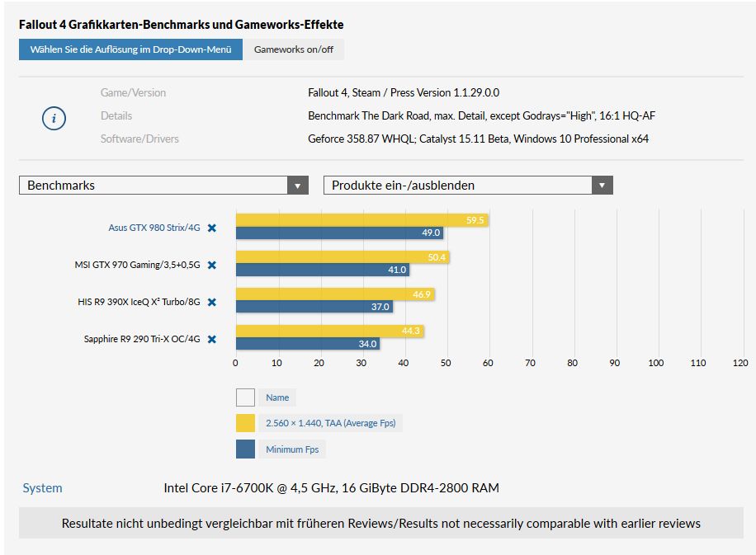This screenshot has width=756, height=555.
Task: Click the yellow Average Fps legend swatch
Action: click(x=245, y=423)
